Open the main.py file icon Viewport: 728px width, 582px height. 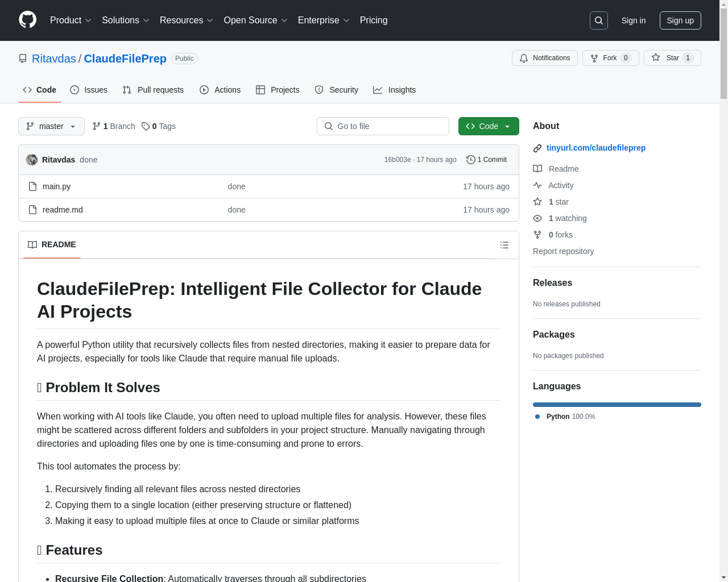coord(33,186)
